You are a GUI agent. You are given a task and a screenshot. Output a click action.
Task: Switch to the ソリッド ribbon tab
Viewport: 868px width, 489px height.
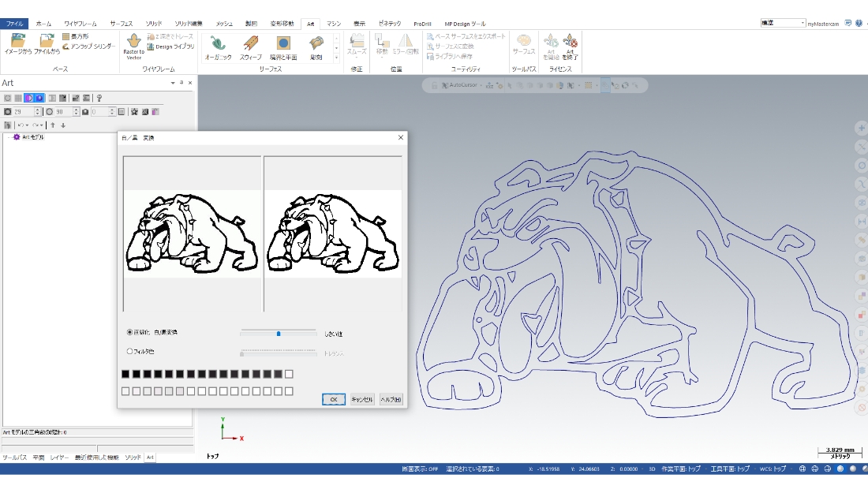(x=154, y=24)
